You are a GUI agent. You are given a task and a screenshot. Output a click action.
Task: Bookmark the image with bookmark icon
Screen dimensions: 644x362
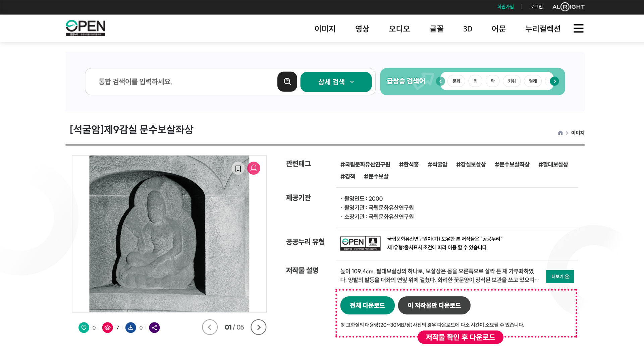pos(238,168)
